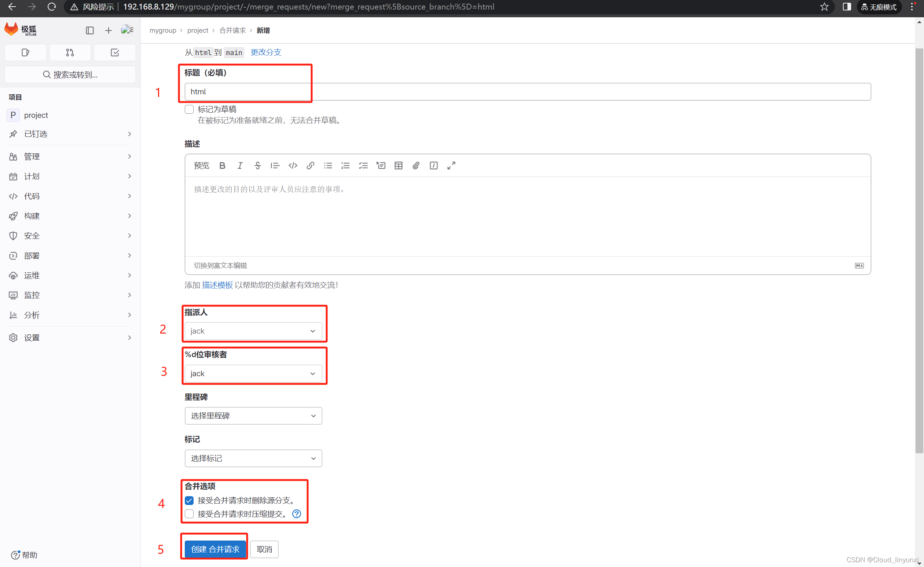
Task: Open the 指派人 assignee dropdown
Action: (x=253, y=331)
